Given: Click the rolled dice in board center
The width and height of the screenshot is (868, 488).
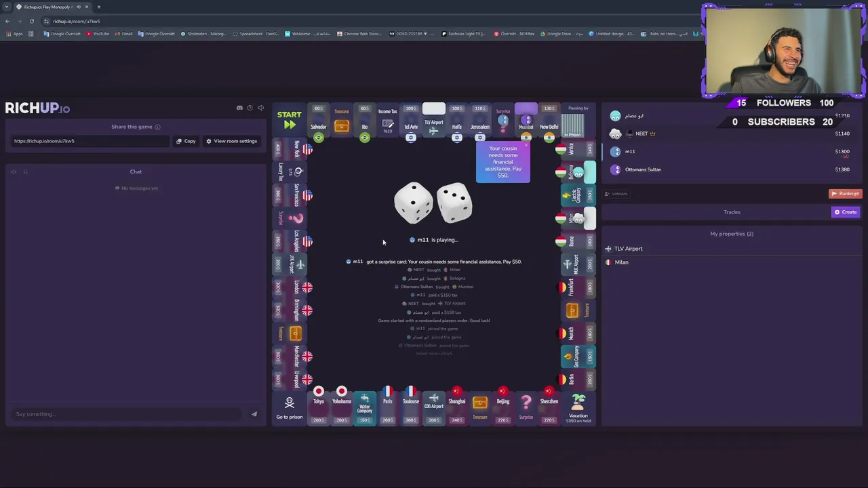Looking at the screenshot, I should tap(433, 203).
